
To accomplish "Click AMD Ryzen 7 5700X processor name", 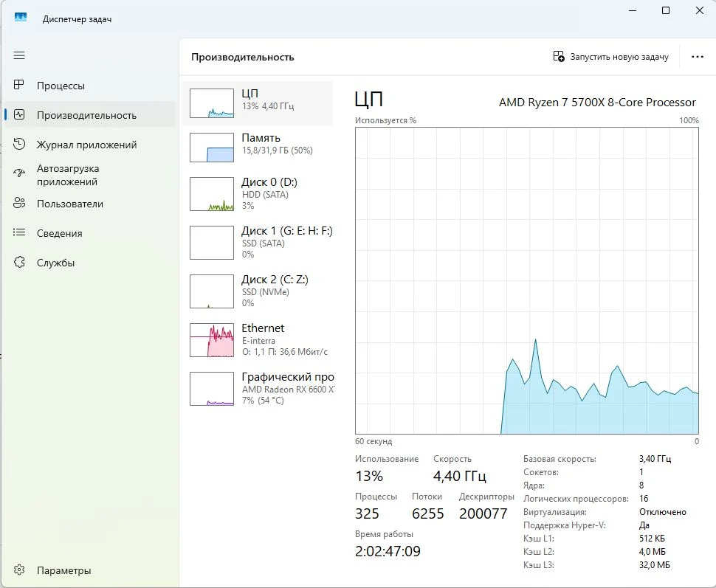I will pyautogui.click(x=597, y=103).
